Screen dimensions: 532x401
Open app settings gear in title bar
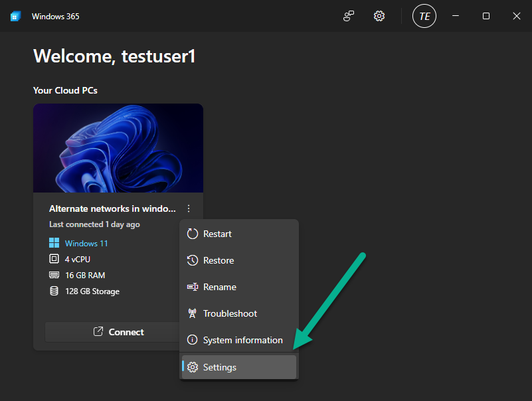coord(379,16)
